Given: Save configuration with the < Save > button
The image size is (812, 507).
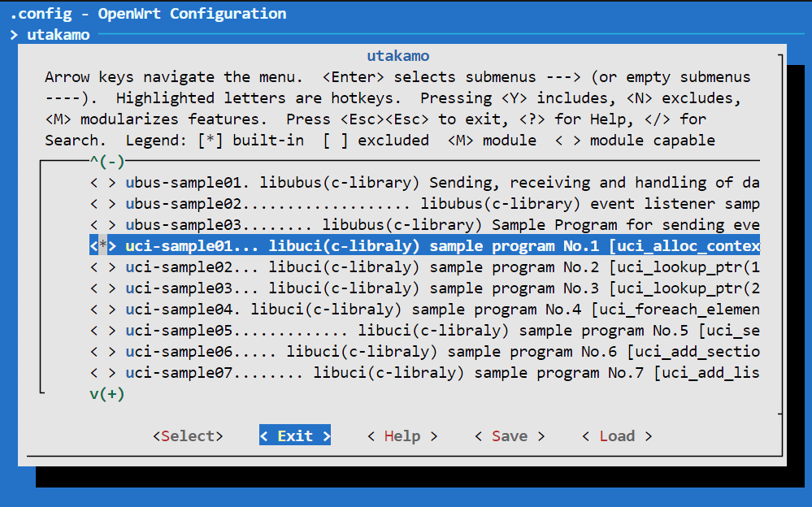Looking at the screenshot, I should pyautogui.click(x=510, y=436).
